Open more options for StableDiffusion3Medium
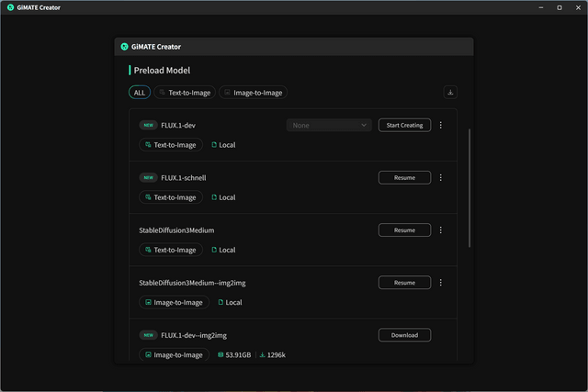The width and height of the screenshot is (588, 392). (441, 230)
